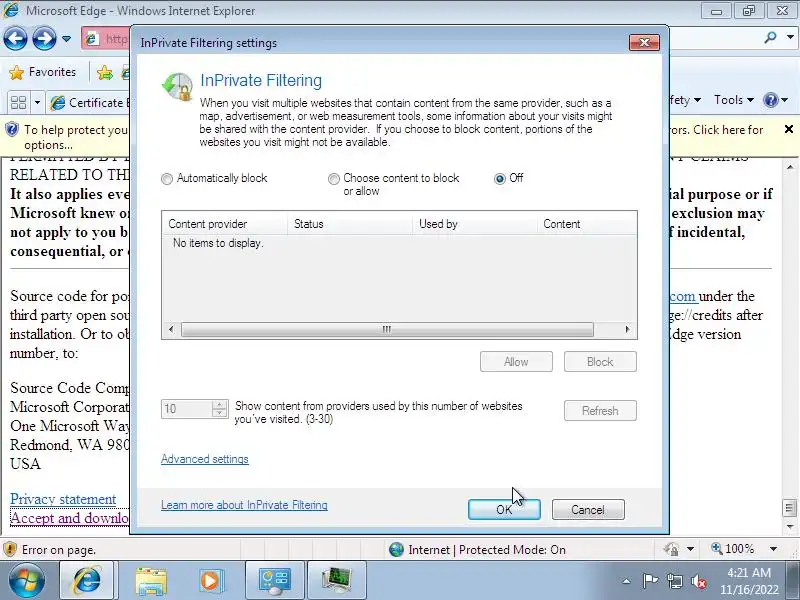This screenshot has height=600, width=800.
Task: Click the Internet zone globe icon
Action: click(396, 549)
